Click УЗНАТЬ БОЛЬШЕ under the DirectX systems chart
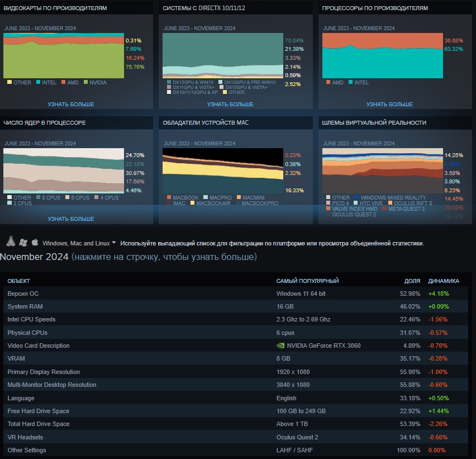Image resolution: width=476 pixels, height=459 pixels. (x=230, y=105)
